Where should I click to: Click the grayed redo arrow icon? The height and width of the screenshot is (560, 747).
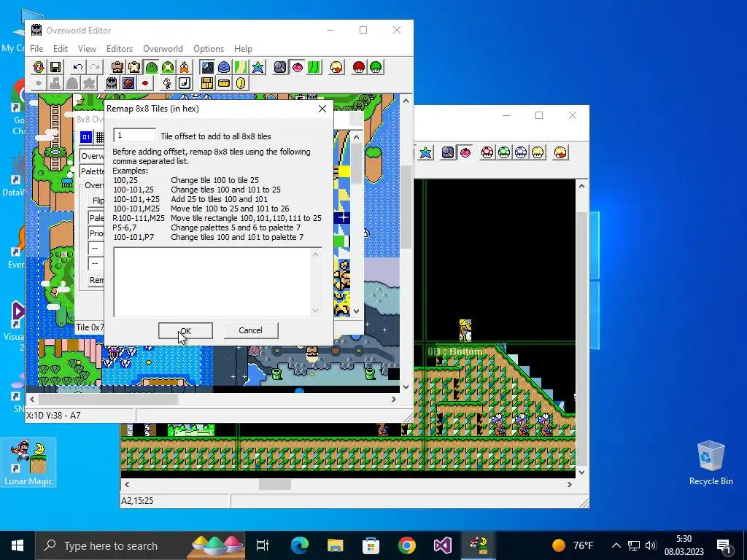[x=95, y=67]
